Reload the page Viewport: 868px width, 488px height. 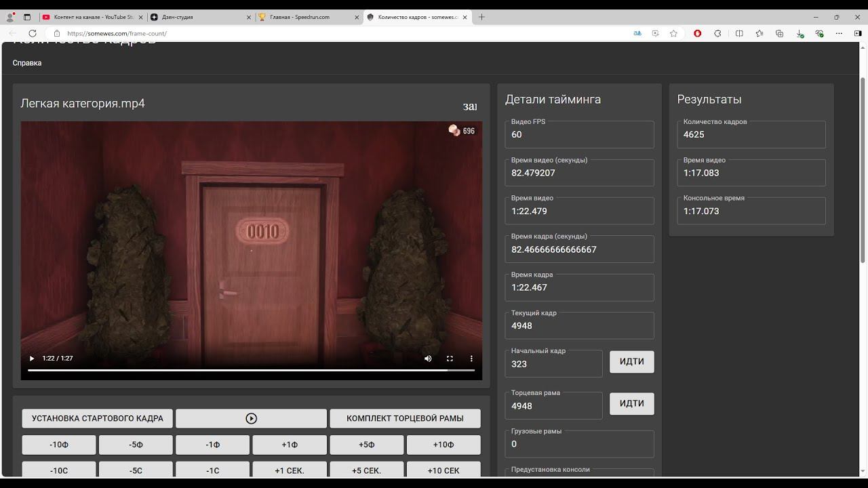(x=32, y=33)
